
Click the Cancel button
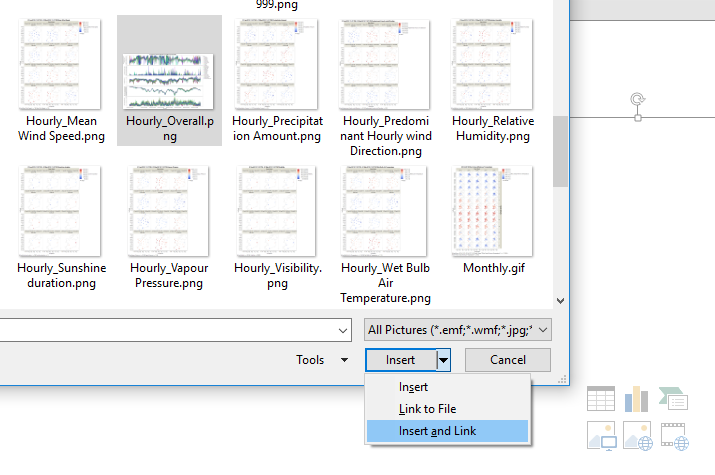click(x=508, y=360)
